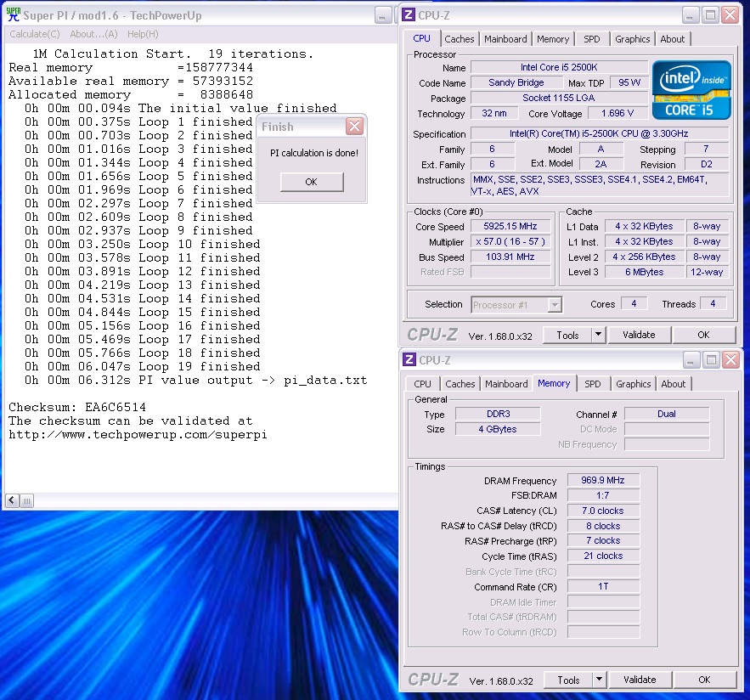Switch to SPD tab in top CPU-Z
Image resolution: width=750 pixels, height=700 pixels.
point(592,39)
